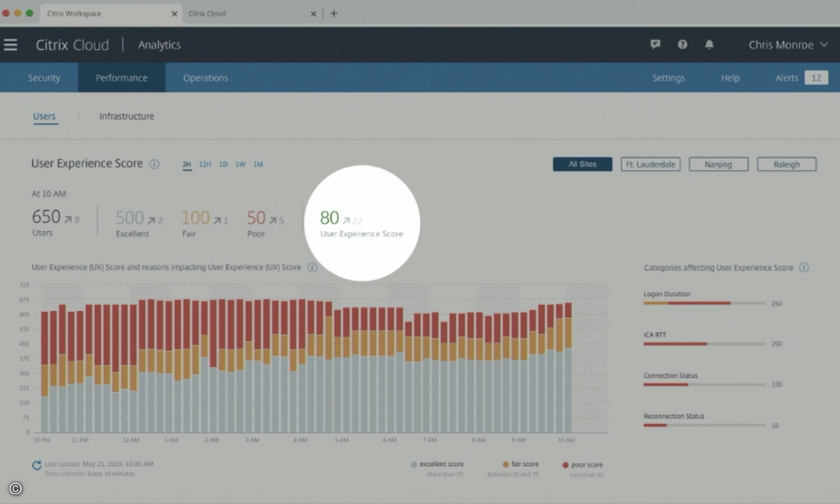Expand the Chris Monroe account menu
The image size is (840, 504).
(787, 45)
